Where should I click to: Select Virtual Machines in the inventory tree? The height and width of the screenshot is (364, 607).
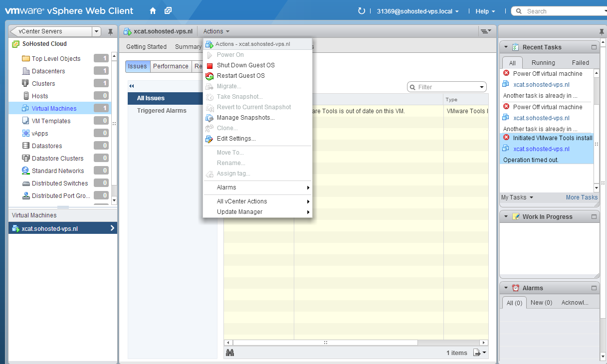(x=54, y=108)
